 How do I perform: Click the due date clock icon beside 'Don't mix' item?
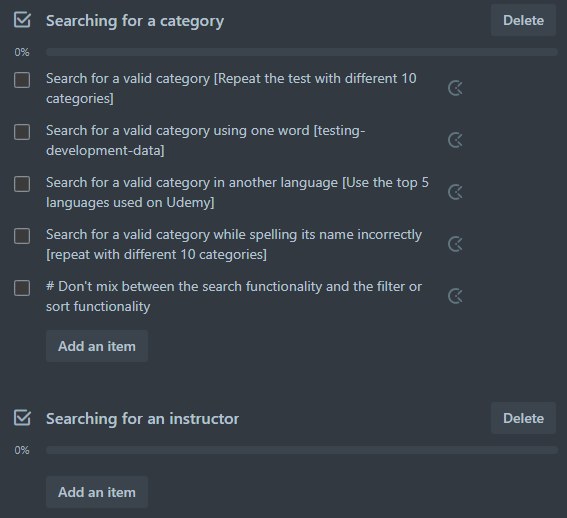455,297
